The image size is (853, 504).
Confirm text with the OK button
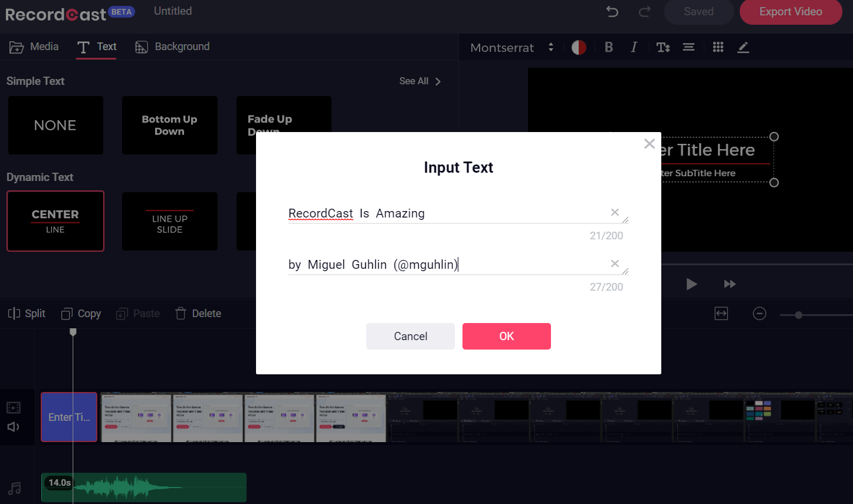pos(507,336)
